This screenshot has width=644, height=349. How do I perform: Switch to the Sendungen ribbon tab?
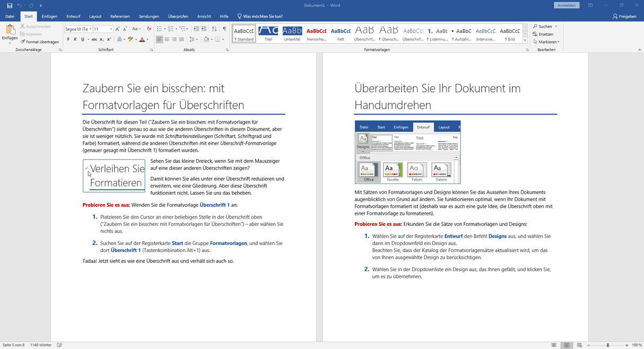click(x=149, y=16)
